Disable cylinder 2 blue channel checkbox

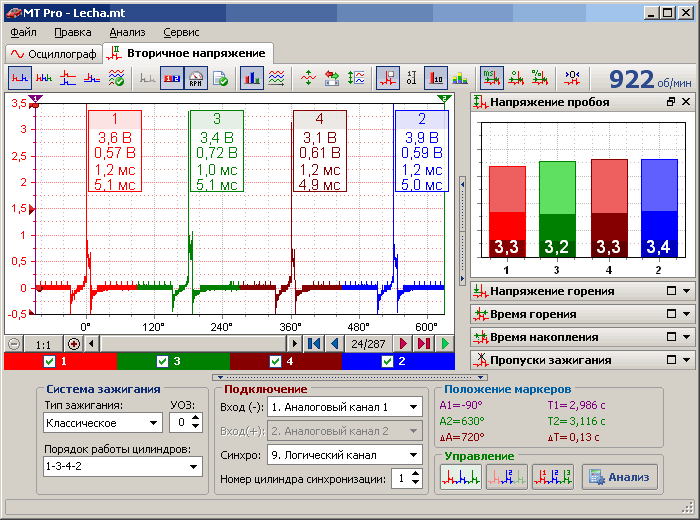pos(387,361)
